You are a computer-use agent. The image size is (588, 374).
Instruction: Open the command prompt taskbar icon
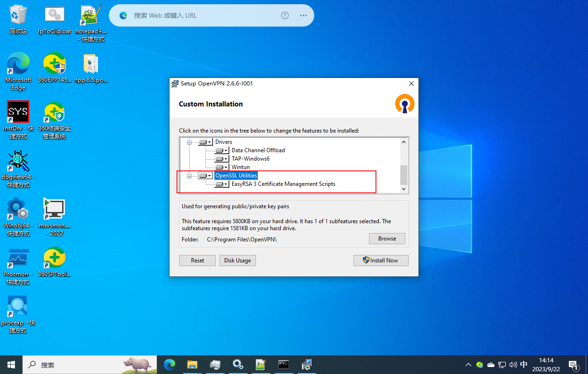coord(283,365)
